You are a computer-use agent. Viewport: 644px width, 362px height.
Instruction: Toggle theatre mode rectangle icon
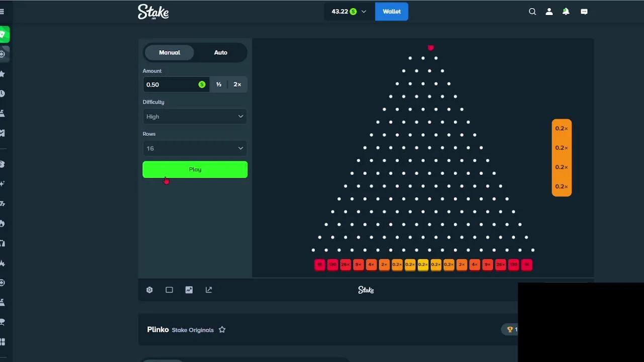click(169, 290)
